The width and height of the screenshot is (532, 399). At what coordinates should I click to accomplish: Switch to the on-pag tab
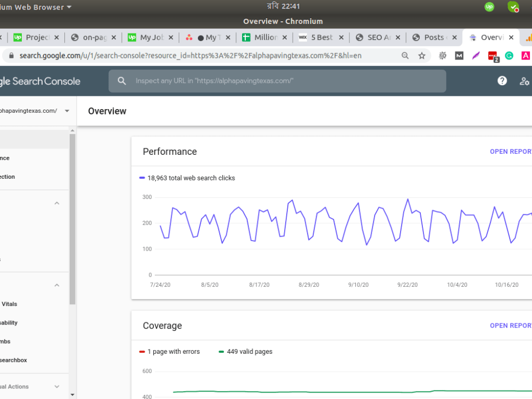point(89,37)
